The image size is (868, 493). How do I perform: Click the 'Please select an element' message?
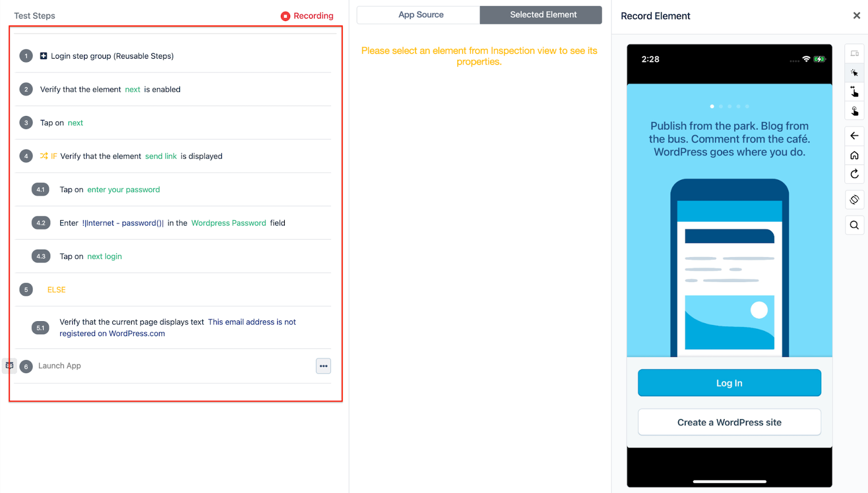pyautogui.click(x=479, y=56)
